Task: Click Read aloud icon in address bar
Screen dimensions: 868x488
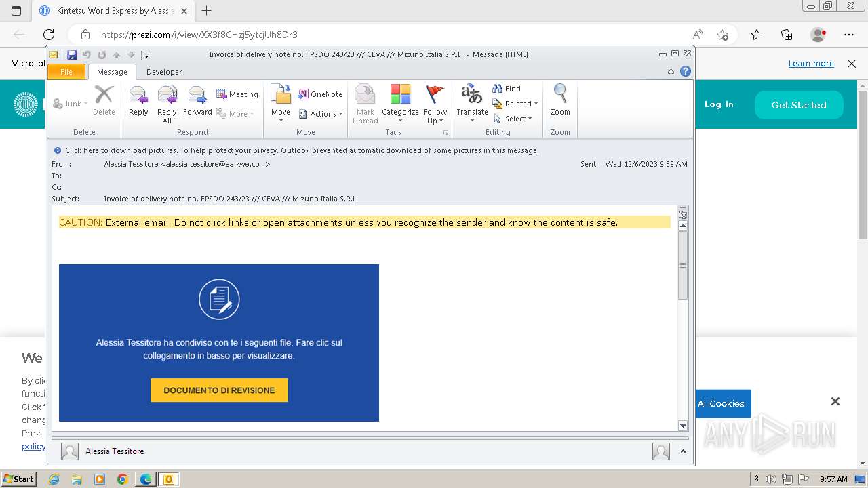Action: (698, 35)
